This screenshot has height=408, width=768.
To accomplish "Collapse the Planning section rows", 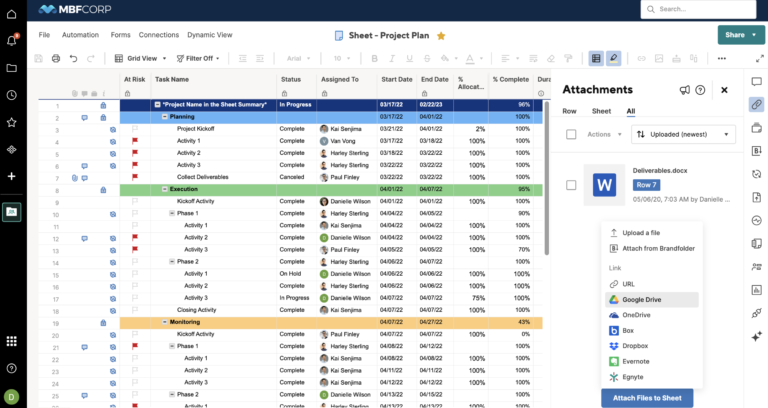I will click(x=165, y=117).
